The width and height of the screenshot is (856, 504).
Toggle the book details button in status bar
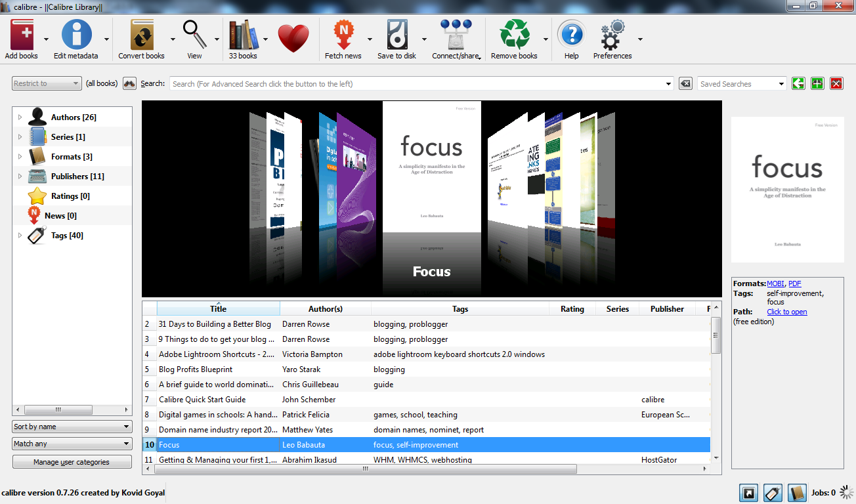pyautogui.click(x=797, y=493)
